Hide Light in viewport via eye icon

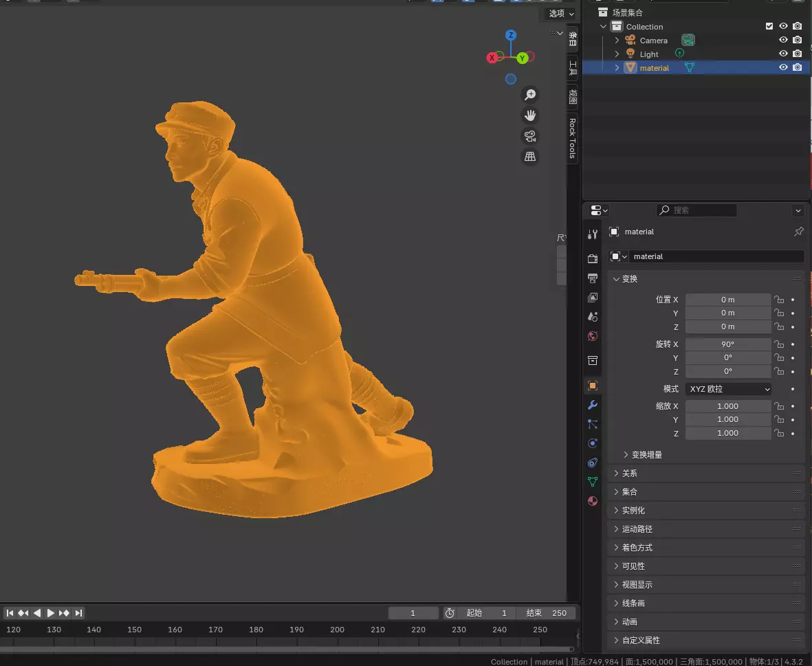click(x=783, y=54)
